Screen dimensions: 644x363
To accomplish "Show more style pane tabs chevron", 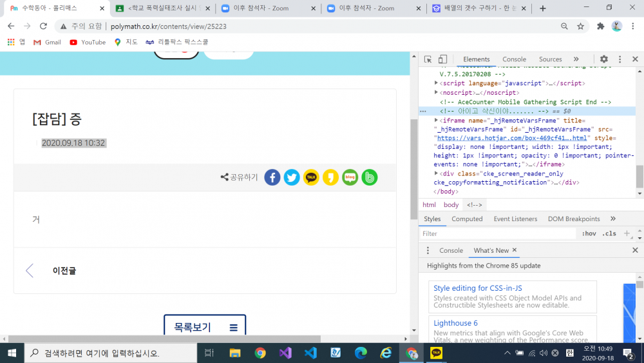I will point(613,219).
